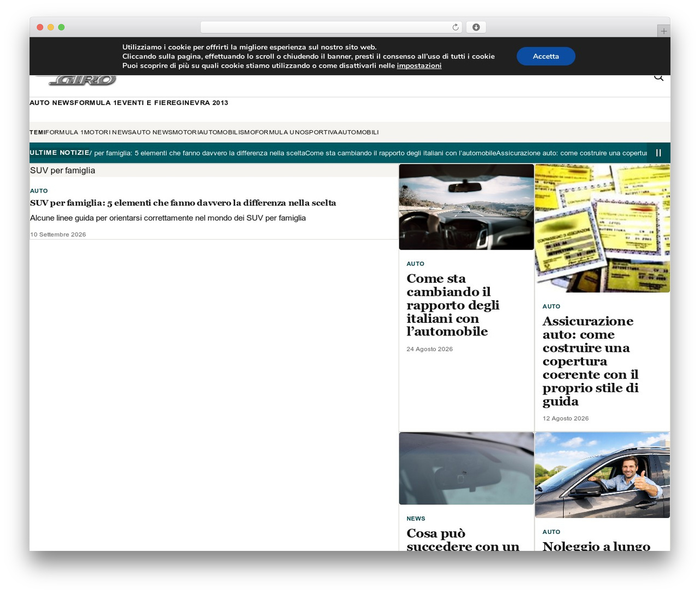Viewport: 700px width, 593px height.
Task: Select AUTO NEWS tag in Temi bar
Action: [152, 132]
